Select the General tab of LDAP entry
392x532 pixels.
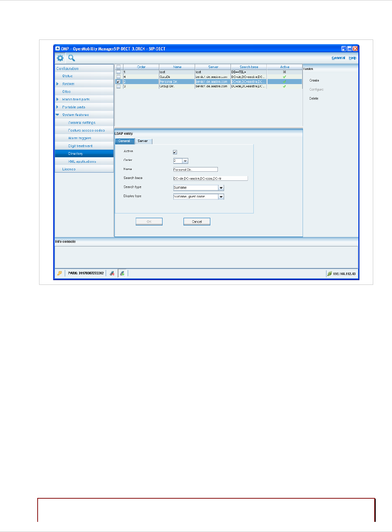[x=125, y=141]
